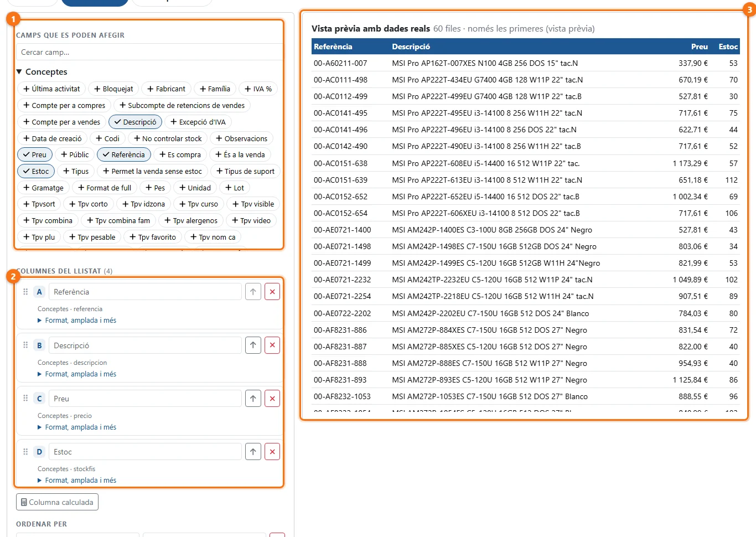Toggle the Observacions field chip on

pos(241,138)
